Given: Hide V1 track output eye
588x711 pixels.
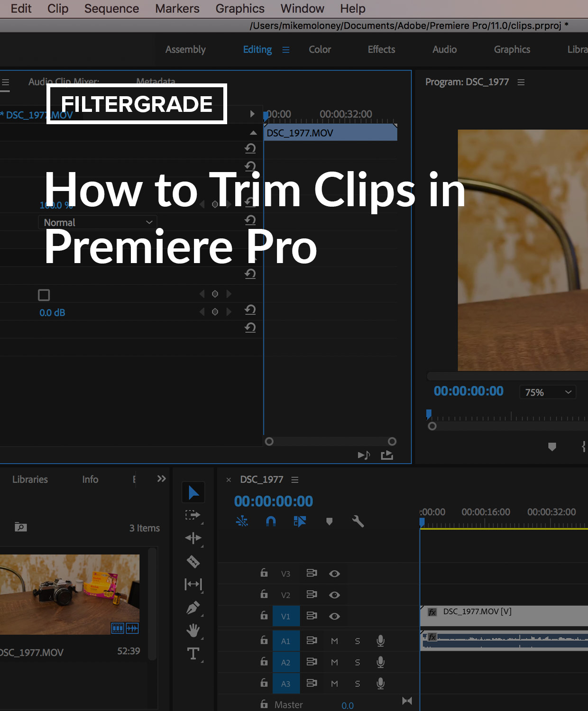Looking at the screenshot, I should point(334,616).
